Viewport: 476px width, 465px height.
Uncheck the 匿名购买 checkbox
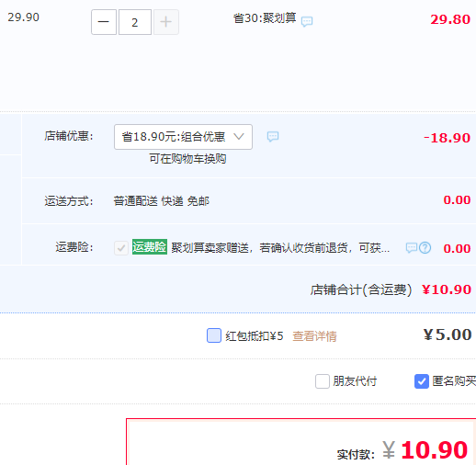click(422, 381)
